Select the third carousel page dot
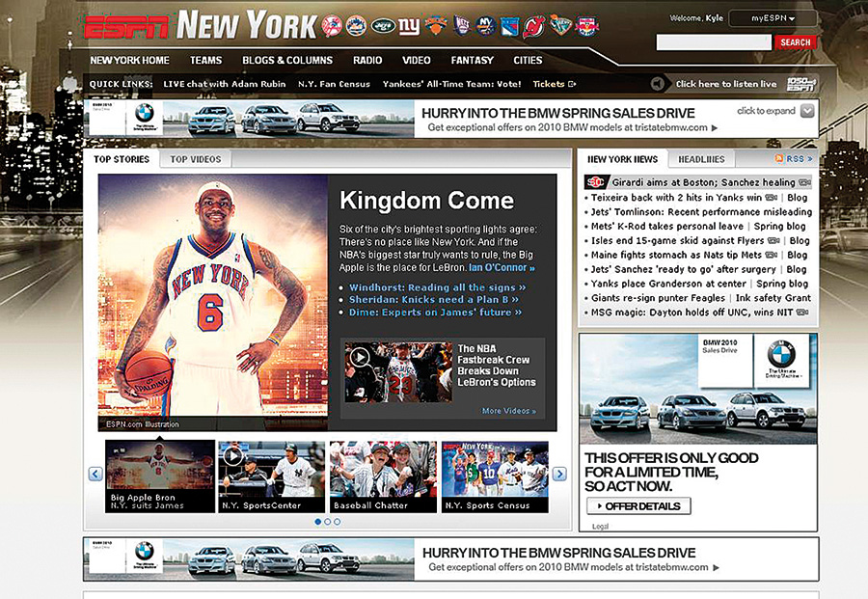Viewport: 868px width, 599px height. click(x=338, y=522)
